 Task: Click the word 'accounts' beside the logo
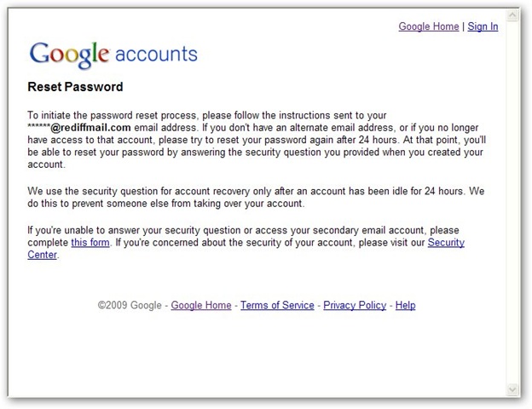pyautogui.click(x=156, y=55)
